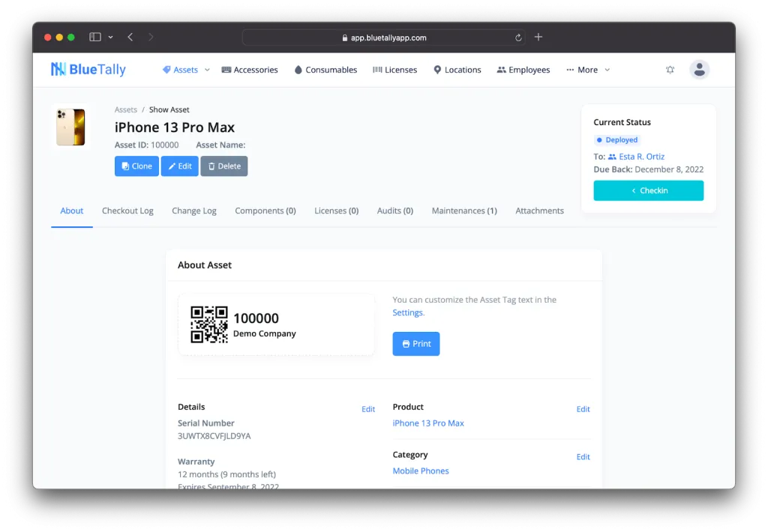Open the Consumables navigation item

[325, 70]
